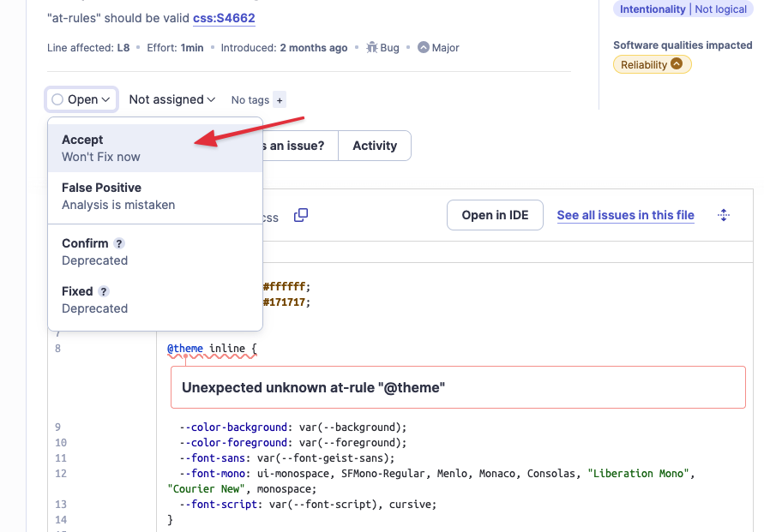Viewport: 764px width, 532px height.
Task: Open the css:S4662 rule link
Action: [224, 18]
